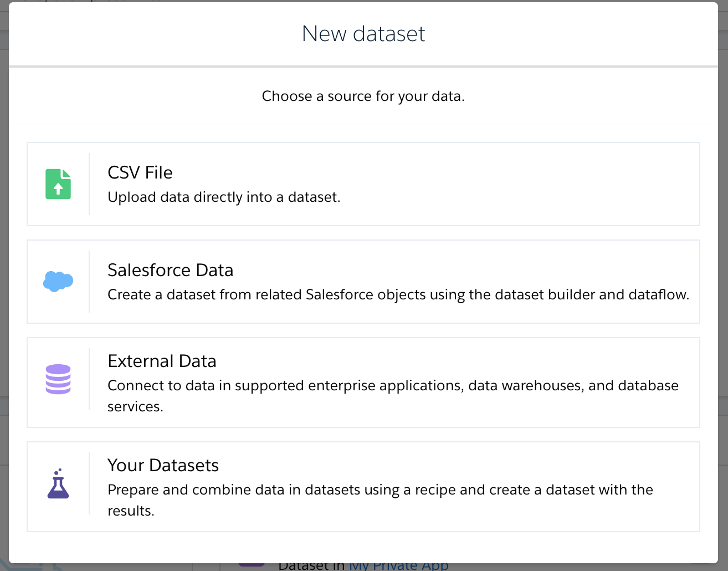Select the CSV File heading

point(140,172)
